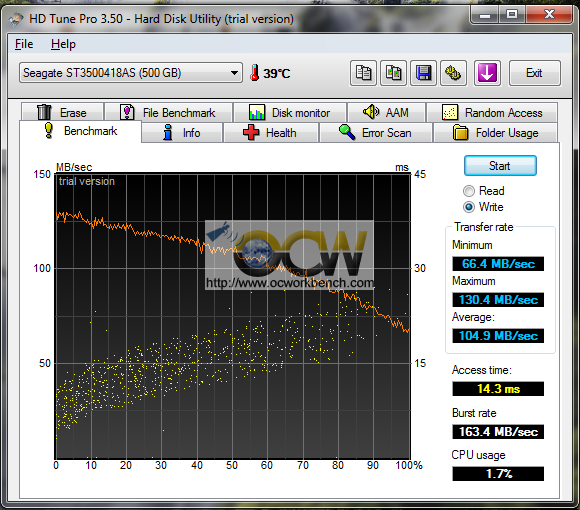Click the Start benchmark button
580x510 pixels.
[500, 166]
